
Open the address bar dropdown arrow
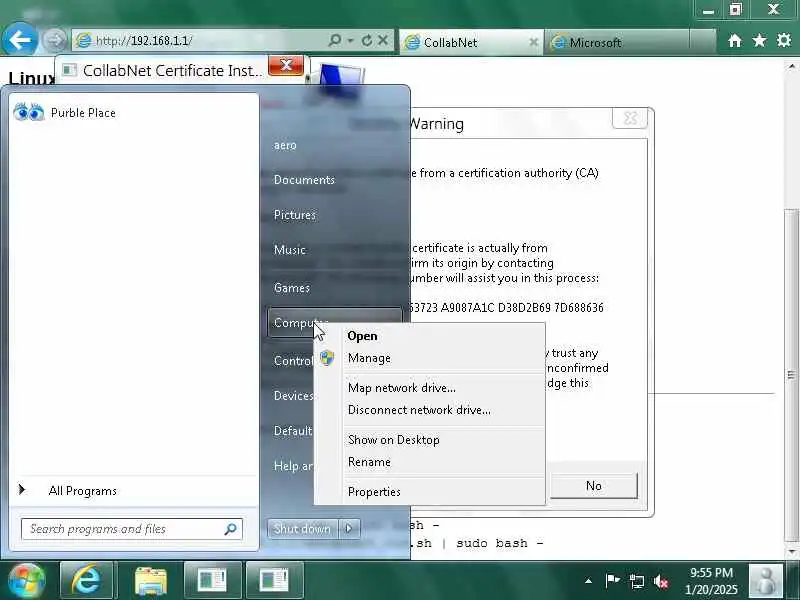tap(351, 40)
